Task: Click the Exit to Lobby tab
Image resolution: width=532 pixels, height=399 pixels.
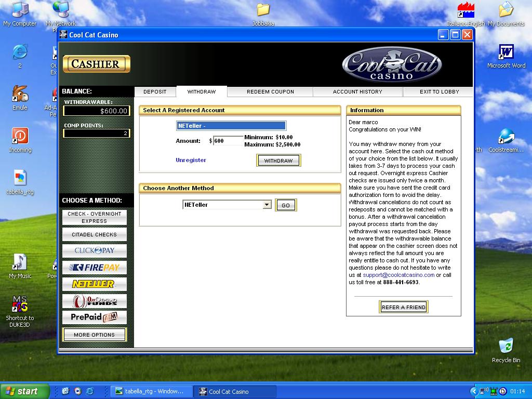Action: pos(440,91)
